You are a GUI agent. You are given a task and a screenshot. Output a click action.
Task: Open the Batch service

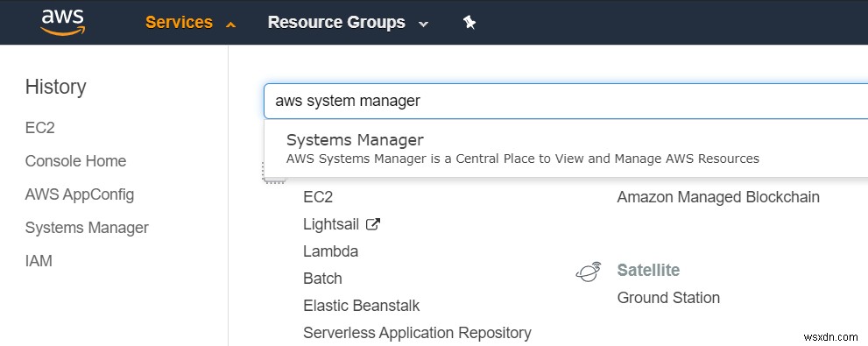tap(322, 279)
